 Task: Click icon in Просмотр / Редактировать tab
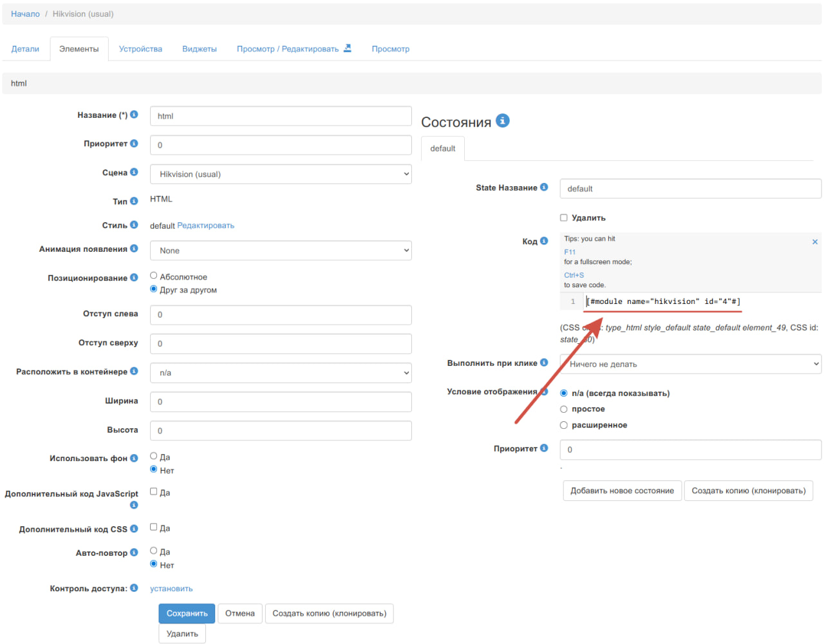tap(348, 48)
